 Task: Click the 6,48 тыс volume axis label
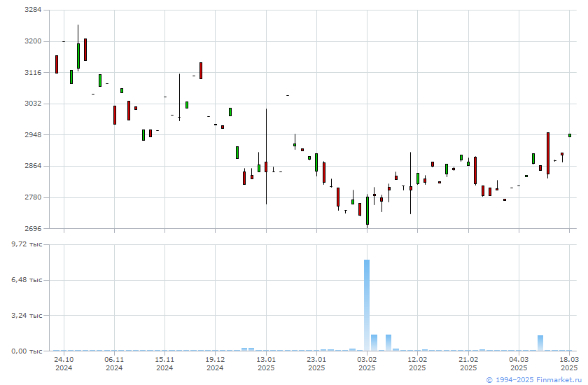[x=27, y=280]
